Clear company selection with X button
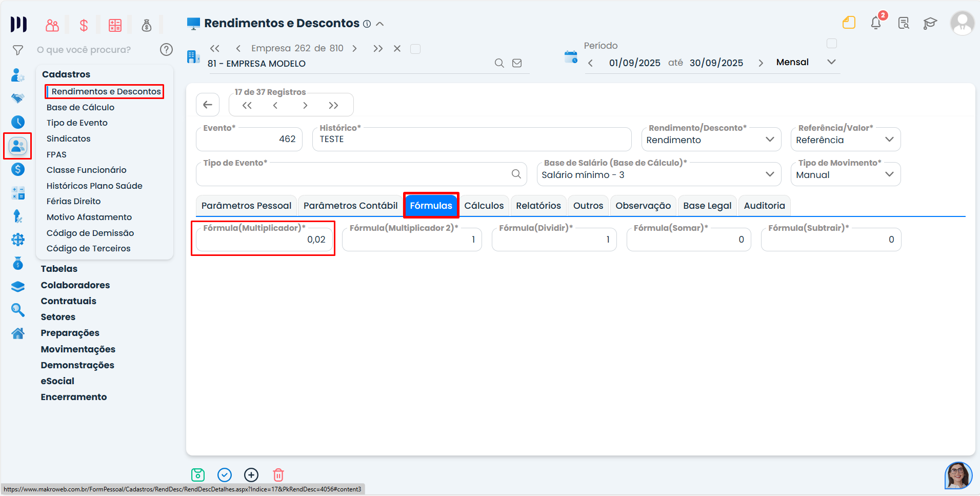Screen dimensions: 980x496 pyautogui.click(x=397, y=49)
